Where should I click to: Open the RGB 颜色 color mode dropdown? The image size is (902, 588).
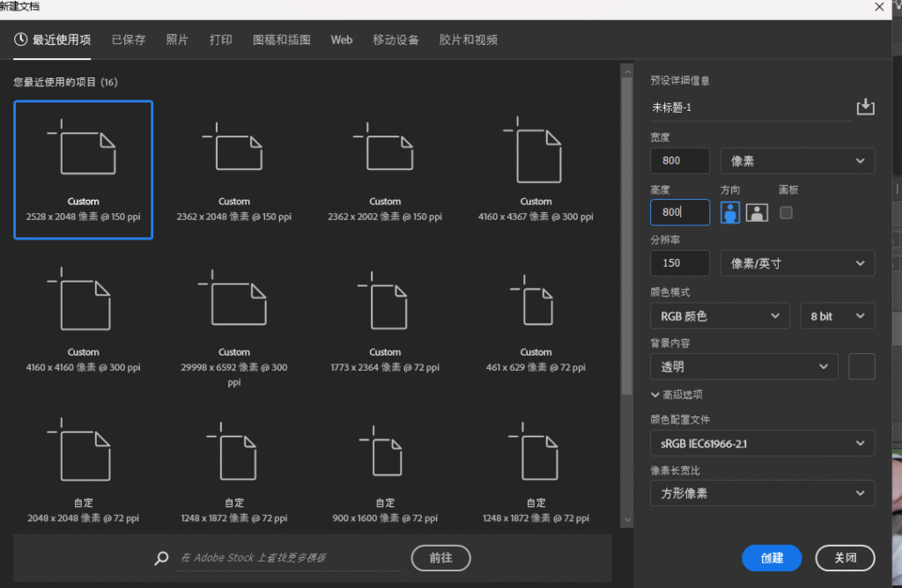click(x=720, y=316)
